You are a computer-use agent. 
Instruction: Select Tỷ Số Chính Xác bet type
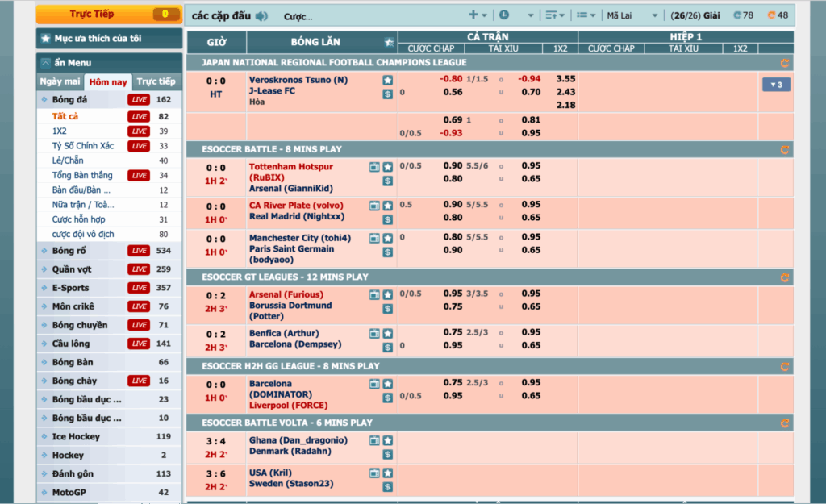tap(82, 146)
